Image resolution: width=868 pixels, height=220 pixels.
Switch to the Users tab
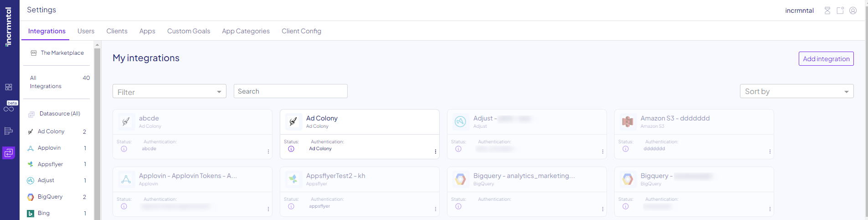pyautogui.click(x=86, y=31)
